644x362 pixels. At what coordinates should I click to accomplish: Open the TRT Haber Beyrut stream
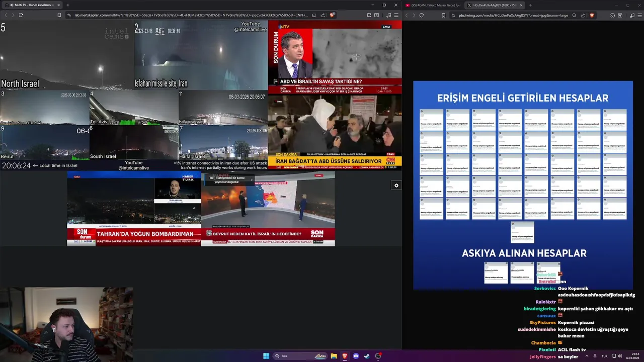coord(268,208)
